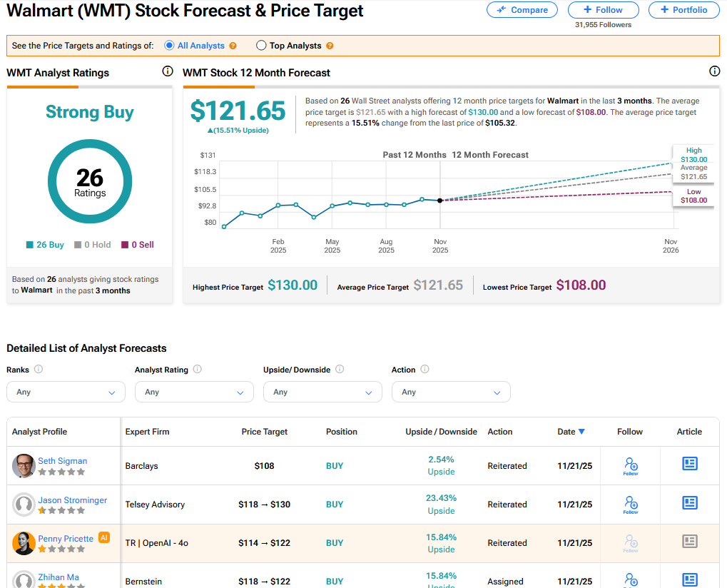727x588 pixels.
Task: Click the help icon beside Top Analysts
Action: click(x=330, y=46)
